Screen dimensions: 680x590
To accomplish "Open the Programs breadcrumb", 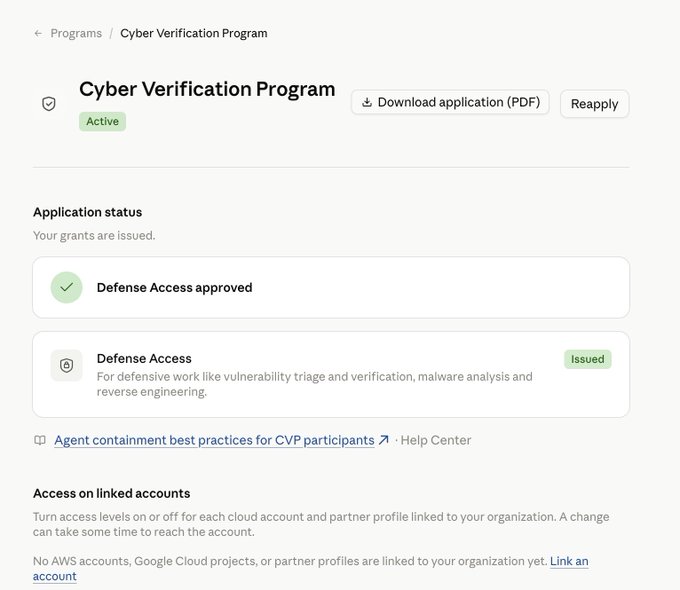I will [76, 33].
